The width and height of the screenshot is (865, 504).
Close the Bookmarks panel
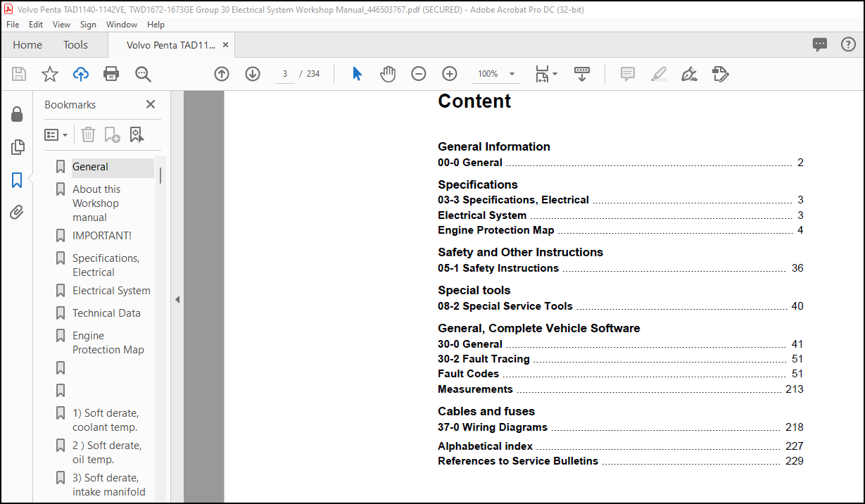[150, 104]
